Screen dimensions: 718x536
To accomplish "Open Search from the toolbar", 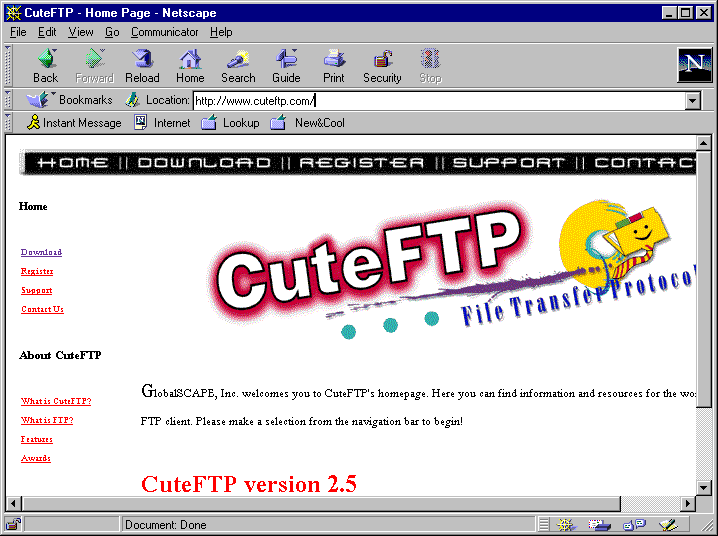I will pos(238,65).
